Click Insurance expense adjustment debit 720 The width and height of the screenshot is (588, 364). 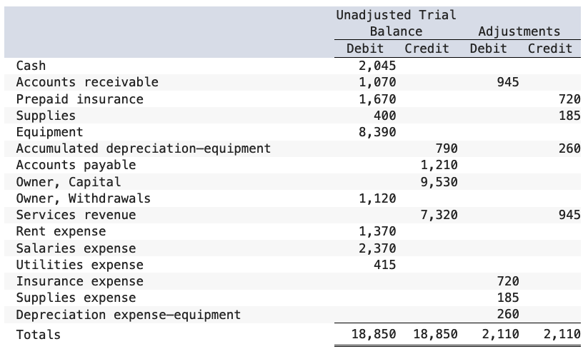508,281
